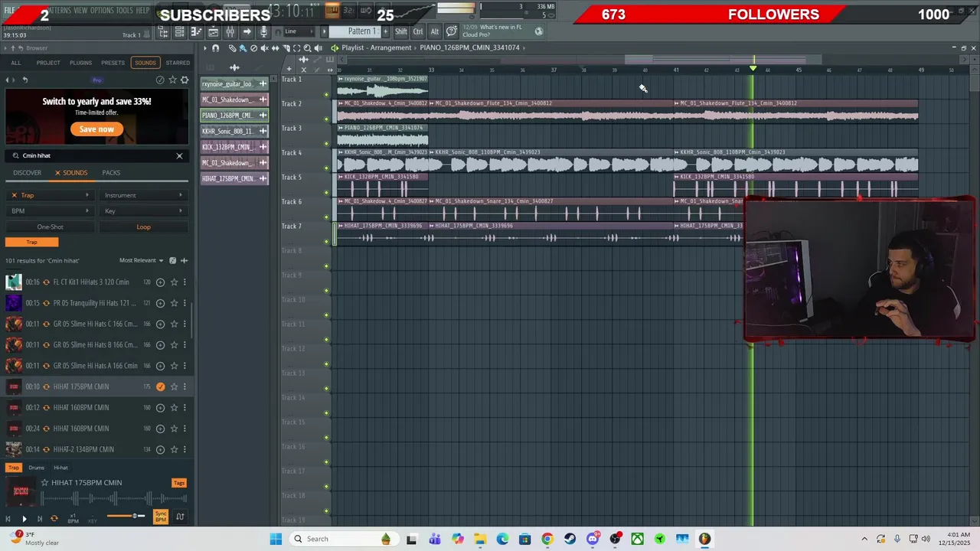Screen dimensions: 980x551
Task: Expand the playlist options menu arrow
Action: 205,48
